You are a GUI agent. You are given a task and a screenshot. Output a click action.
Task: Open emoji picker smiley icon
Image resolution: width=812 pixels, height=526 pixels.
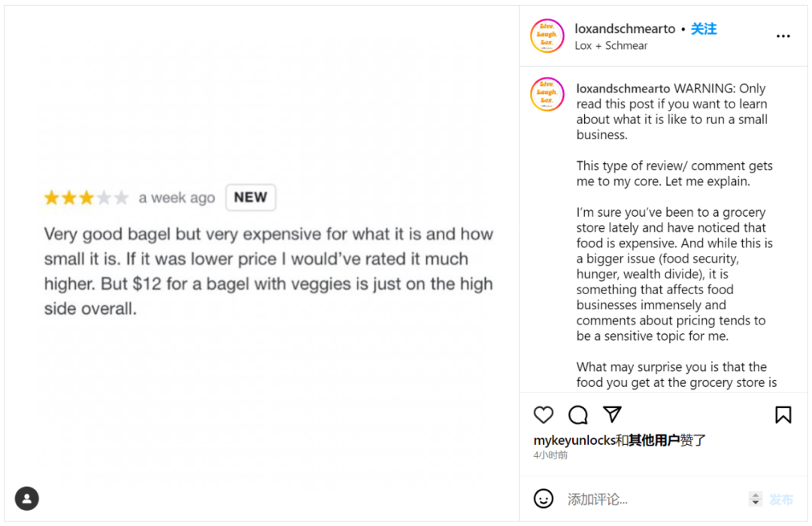click(x=544, y=499)
